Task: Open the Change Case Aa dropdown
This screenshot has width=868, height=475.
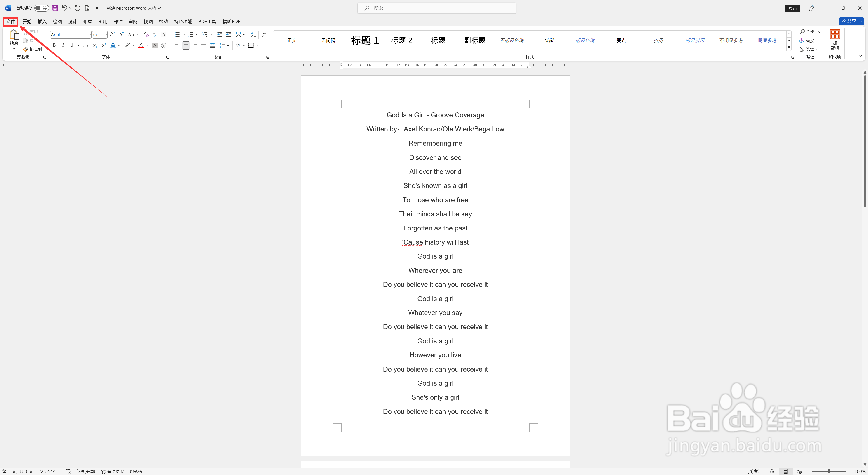Action: click(133, 34)
